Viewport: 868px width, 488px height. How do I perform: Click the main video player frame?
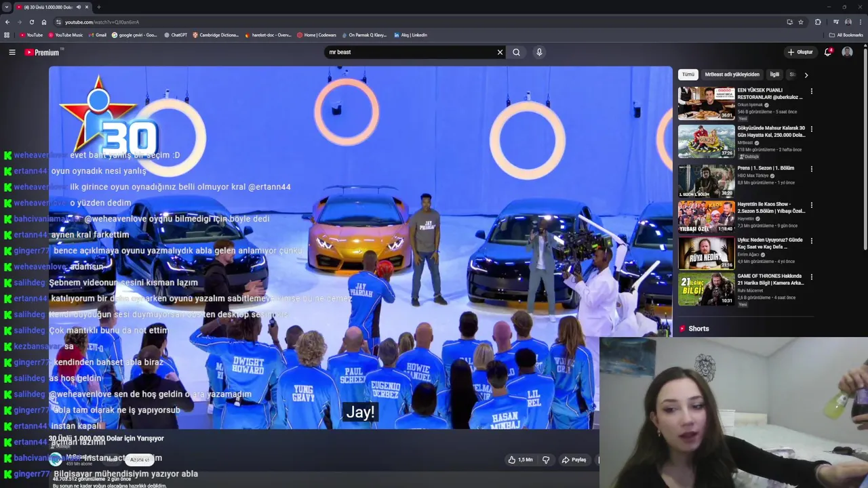click(x=360, y=247)
